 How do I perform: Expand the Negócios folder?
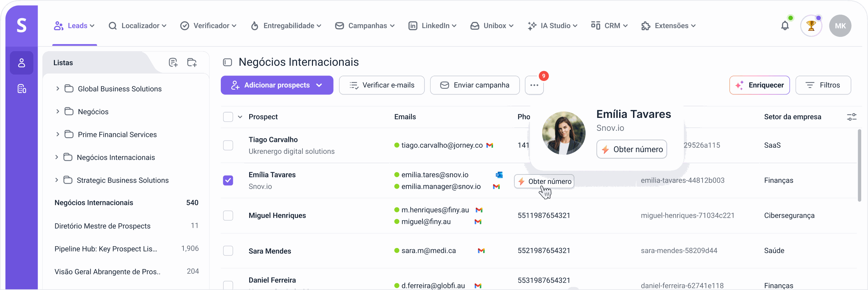[57, 111]
